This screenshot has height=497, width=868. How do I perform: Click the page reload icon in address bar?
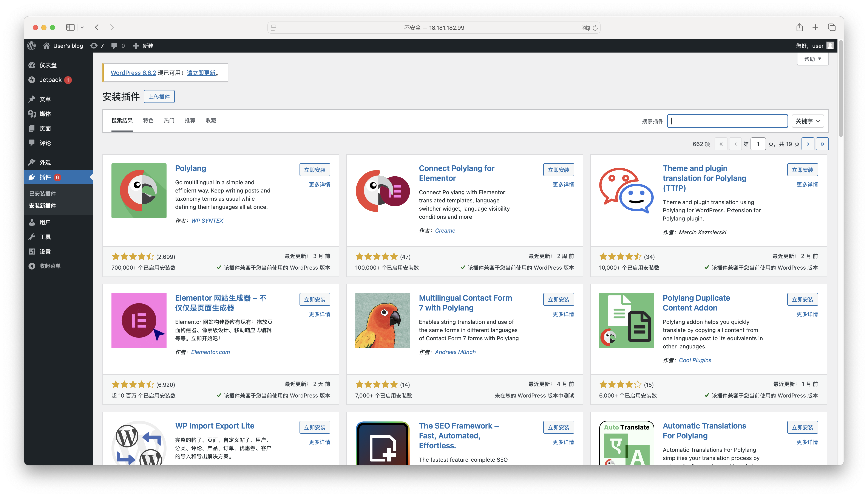pyautogui.click(x=595, y=28)
